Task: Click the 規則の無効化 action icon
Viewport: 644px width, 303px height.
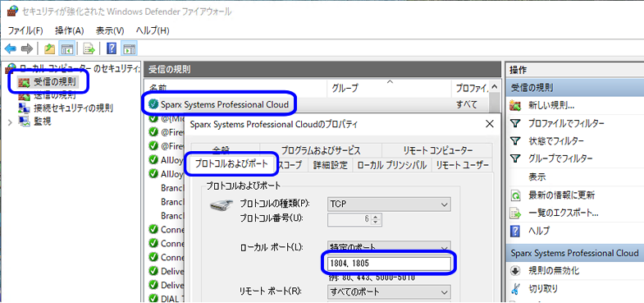Action: [x=515, y=271]
